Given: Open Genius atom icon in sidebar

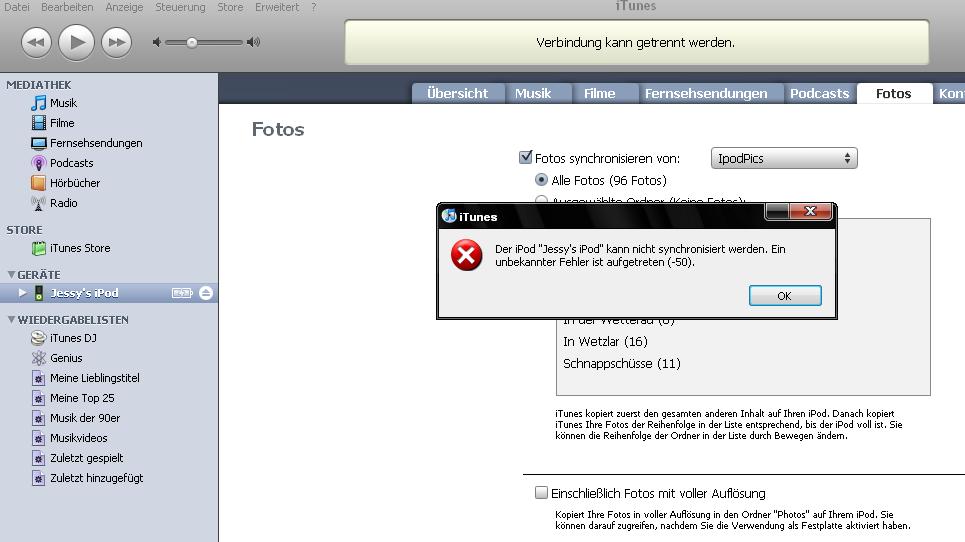Looking at the screenshot, I should coord(39,358).
